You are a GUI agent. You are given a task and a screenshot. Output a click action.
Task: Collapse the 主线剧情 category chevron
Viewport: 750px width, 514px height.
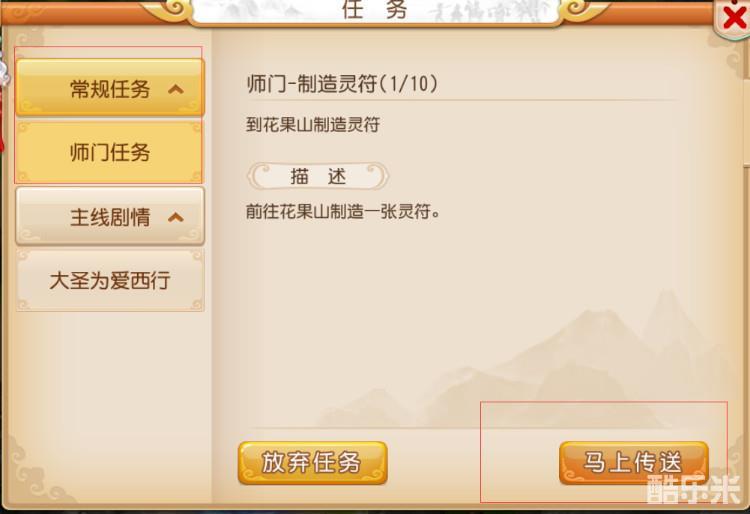(176, 218)
